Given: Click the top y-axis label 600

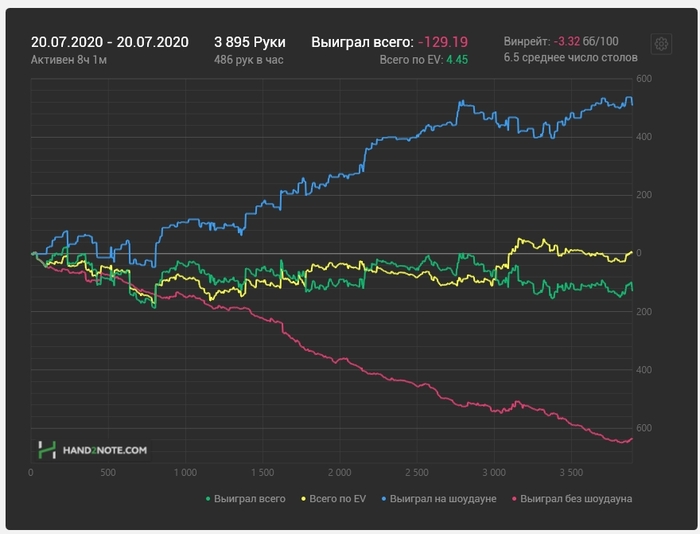Looking at the screenshot, I should coord(644,79).
